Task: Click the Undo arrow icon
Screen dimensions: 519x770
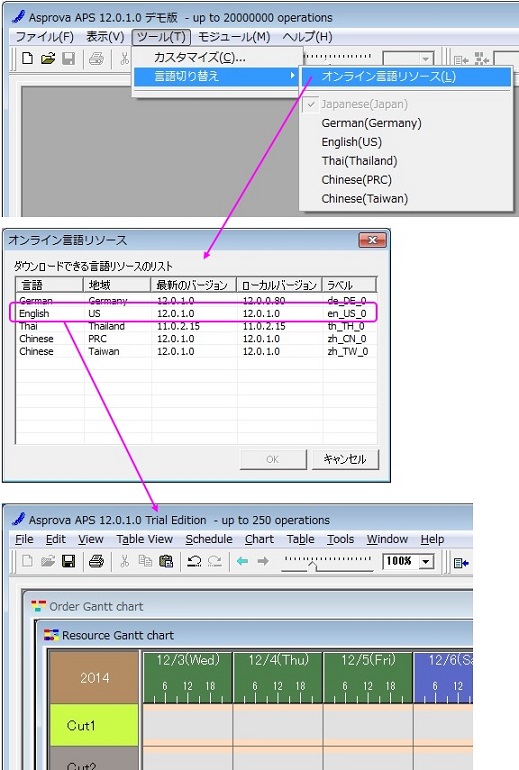Action: click(194, 561)
